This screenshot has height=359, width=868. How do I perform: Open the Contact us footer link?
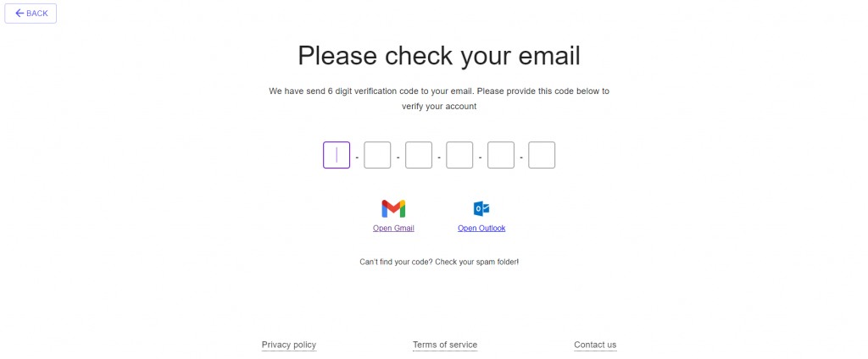point(595,345)
